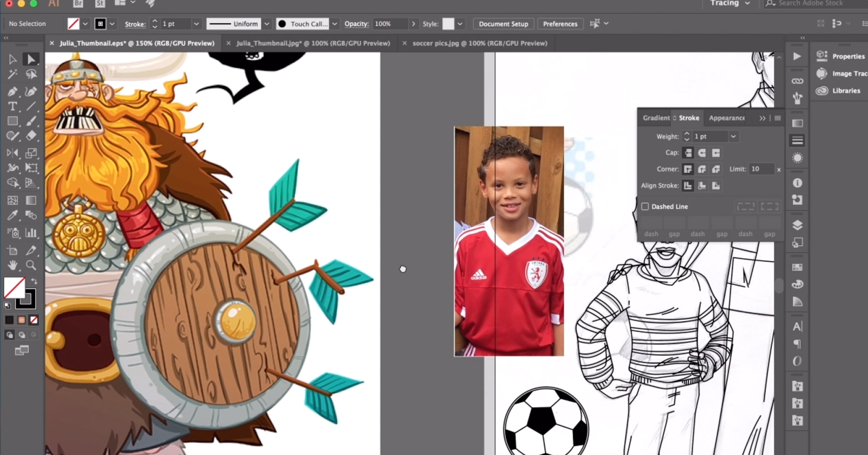The width and height of the screenshot is (868, 455).
Task: Open Weight dropdown in Stroke panel
Action: 733,136
